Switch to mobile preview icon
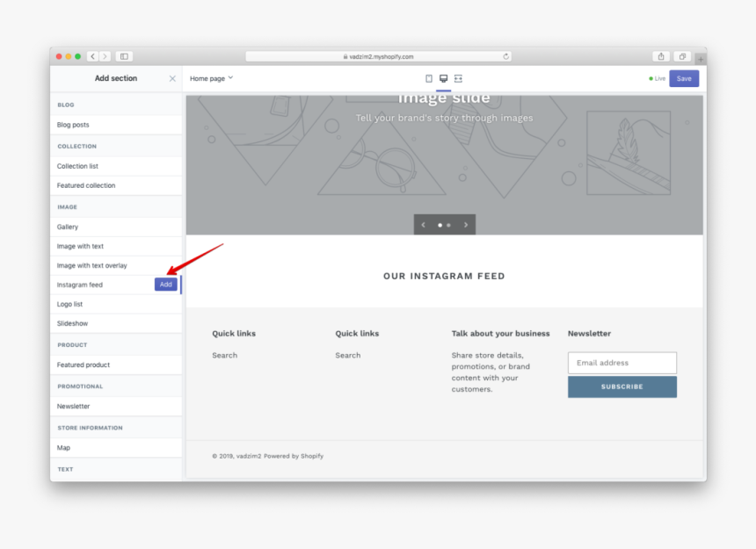Screen dimensions: 756x549 (429, 78)
